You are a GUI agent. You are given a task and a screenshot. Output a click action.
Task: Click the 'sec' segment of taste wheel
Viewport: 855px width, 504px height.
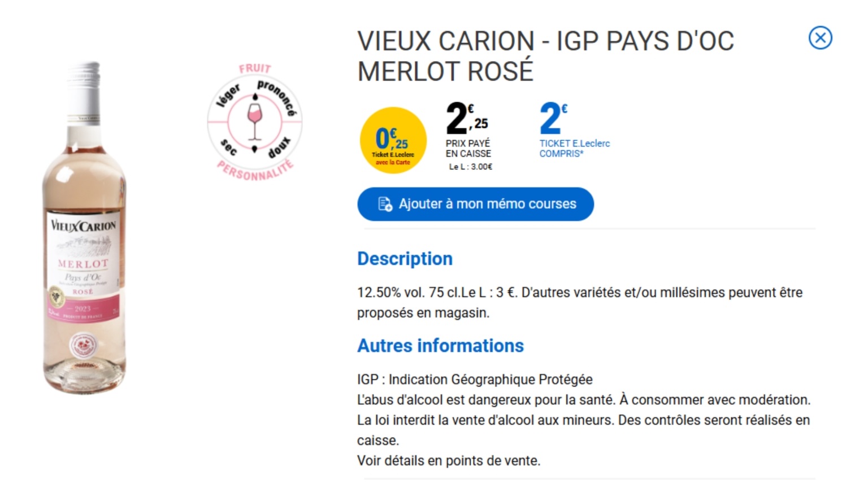click(x=228, y=147)
